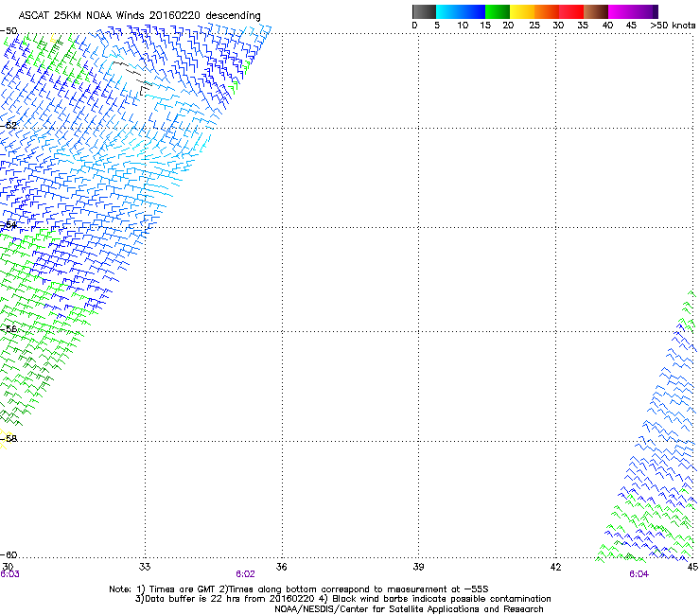The image size is (700, 615).
Task: Click the orange 25-30 knots legend segment
Action: 547,11
